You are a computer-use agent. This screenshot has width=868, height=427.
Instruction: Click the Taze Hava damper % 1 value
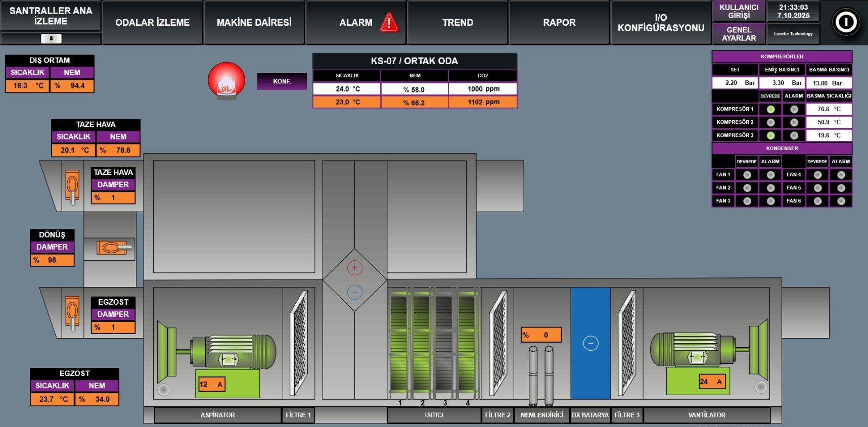click(113, 198)
